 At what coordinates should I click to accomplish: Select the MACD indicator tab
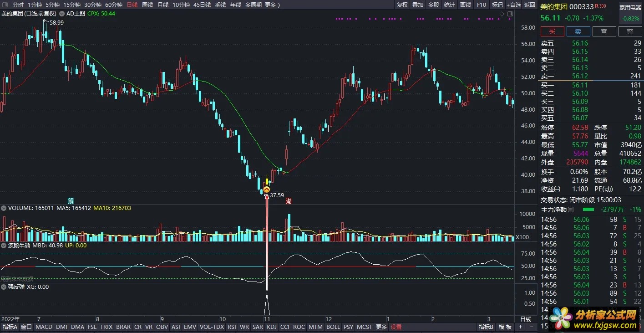click(x=44, y=327)
